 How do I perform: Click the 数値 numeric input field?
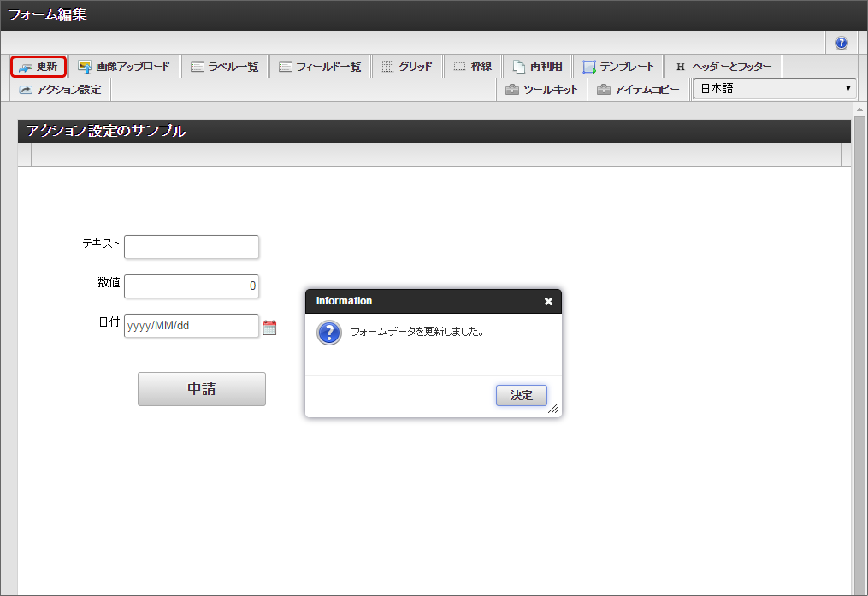[192, 286]
